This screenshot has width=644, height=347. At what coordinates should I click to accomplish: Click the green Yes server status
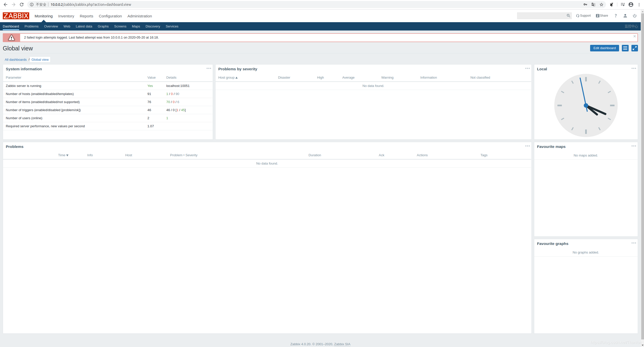pyautogui.click(x=150, y=86)
